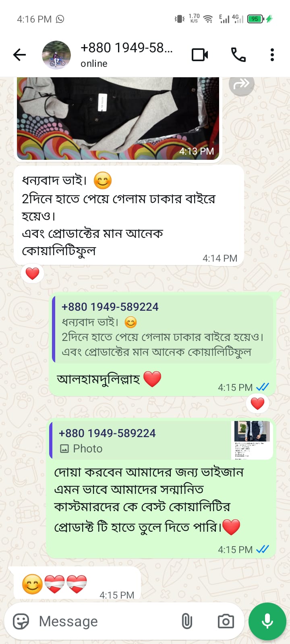
Task: Go back with the arrow icon
Action: 19,55
